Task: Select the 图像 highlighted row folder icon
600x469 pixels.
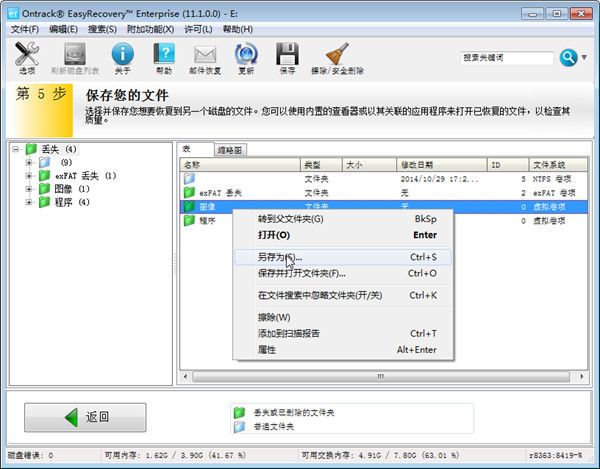Action: (189, 207)
